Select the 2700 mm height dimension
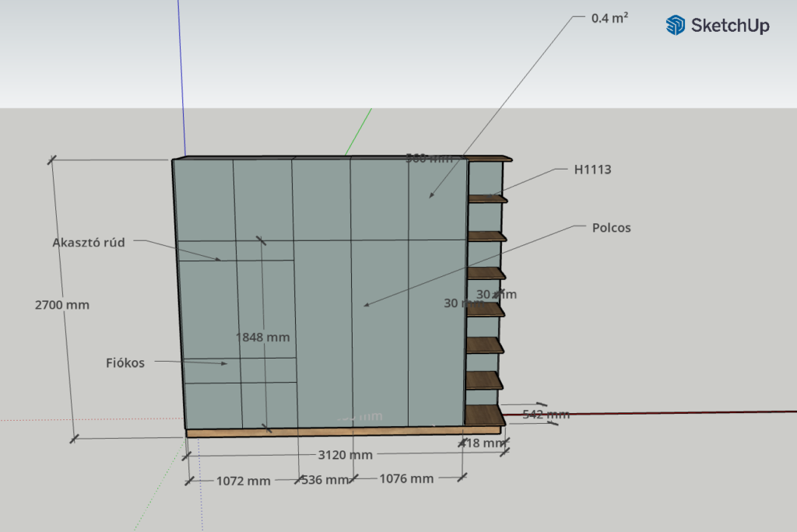797x532 pixels. tap(62, 305)
